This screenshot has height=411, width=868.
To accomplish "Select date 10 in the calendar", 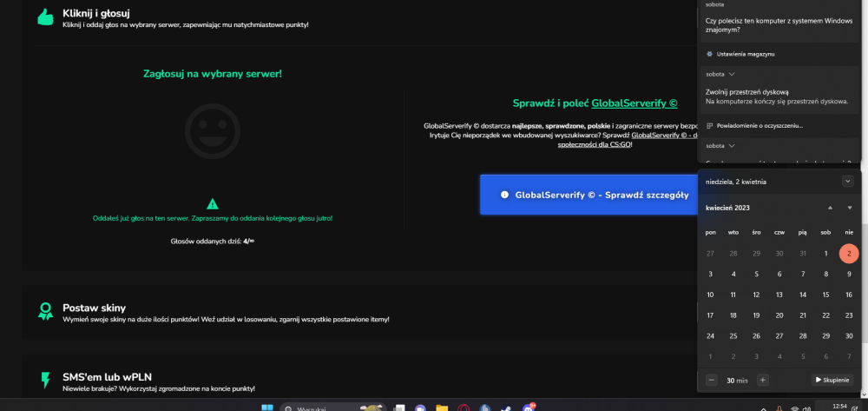I will (x=710, y=295).
